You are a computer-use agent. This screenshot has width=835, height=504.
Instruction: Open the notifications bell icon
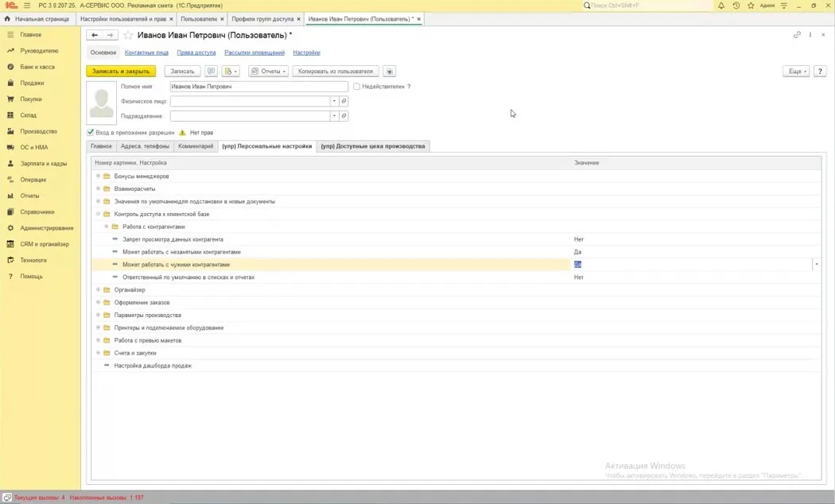[721, 6]
